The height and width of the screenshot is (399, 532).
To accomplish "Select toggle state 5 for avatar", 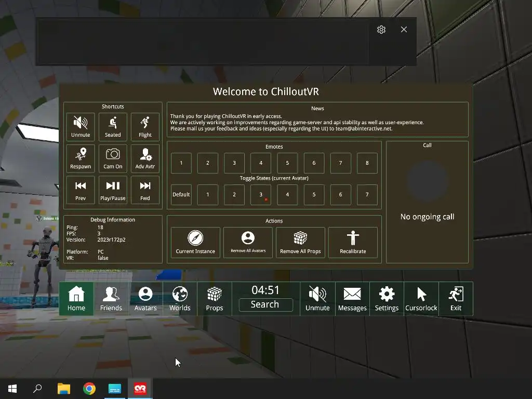I will pos(314,195).
